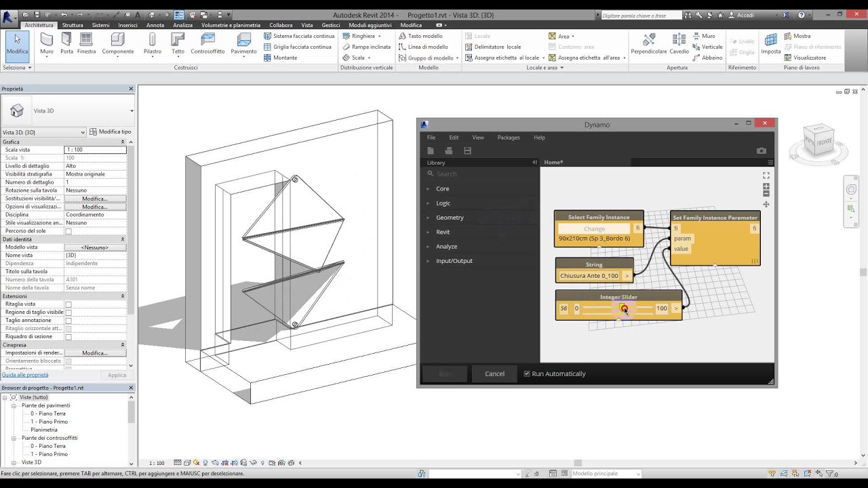This screenshot has width=868, height=488.
Task: Click the Home* workspace tab
Action: click(x=553, y=163)
